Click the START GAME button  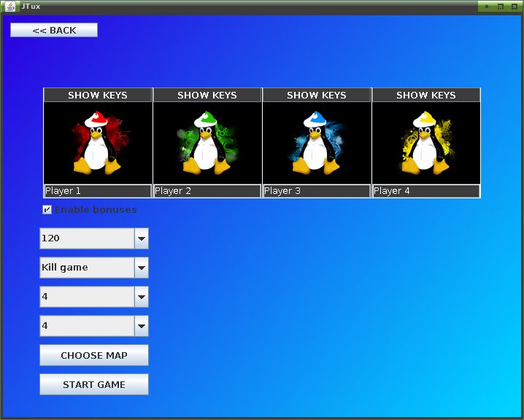[94, 384]
